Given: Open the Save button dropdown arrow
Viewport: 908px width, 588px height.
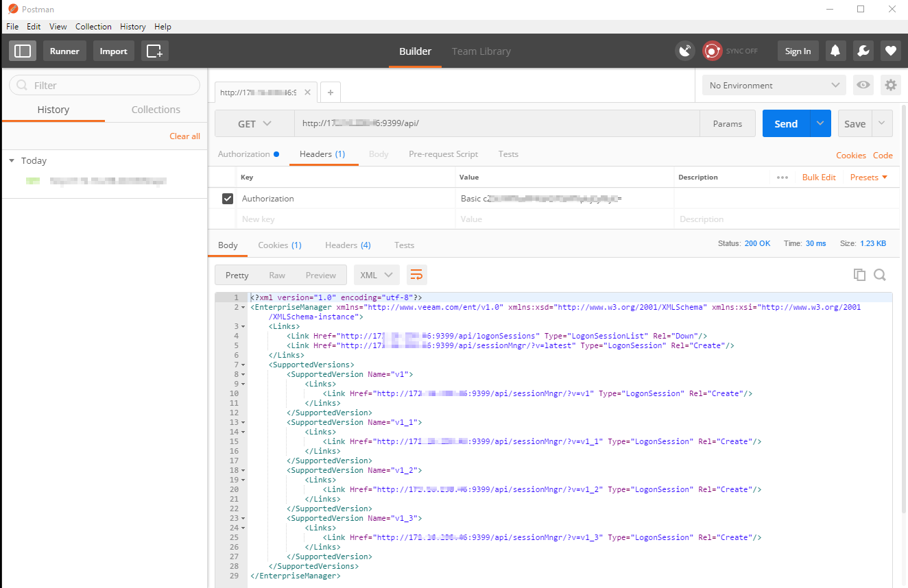Looking at the screenshot, I should [x=882, y=123].
